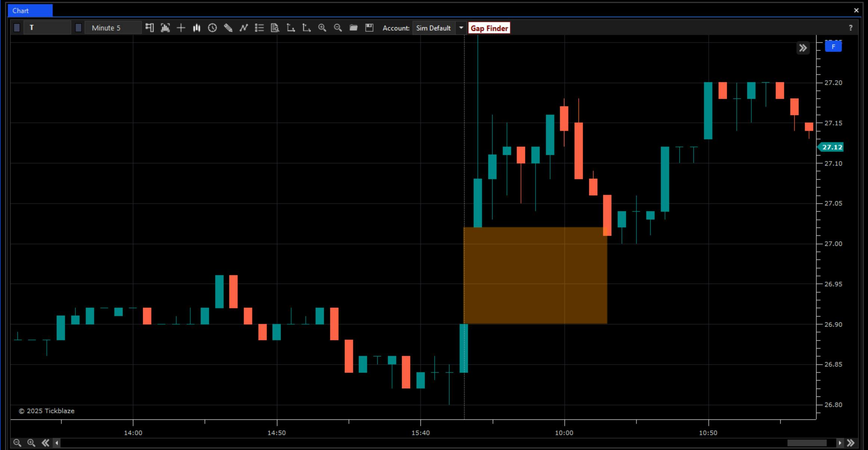Screen dimensions: 868x450
Task: Change the bar chart style icon
Action: coord(197,28)
